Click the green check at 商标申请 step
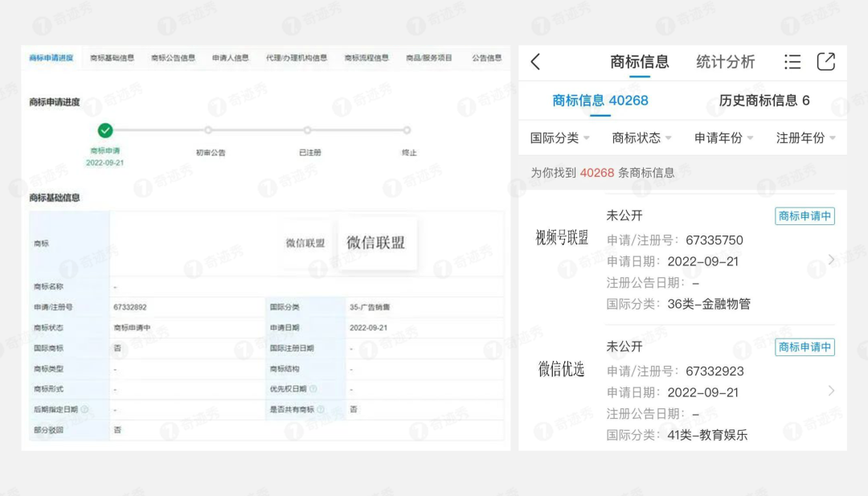Image resolution: width=868 pixels, height=496 pixels. point(105,130)
